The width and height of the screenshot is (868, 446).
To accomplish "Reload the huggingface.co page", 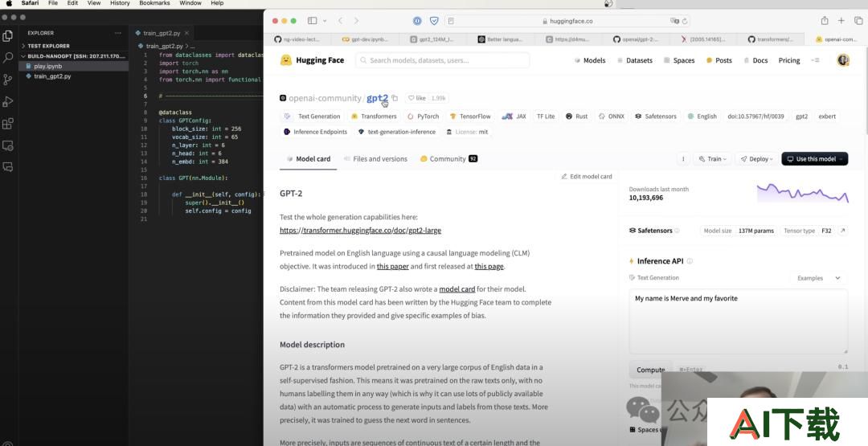I will tap(685, 21).
